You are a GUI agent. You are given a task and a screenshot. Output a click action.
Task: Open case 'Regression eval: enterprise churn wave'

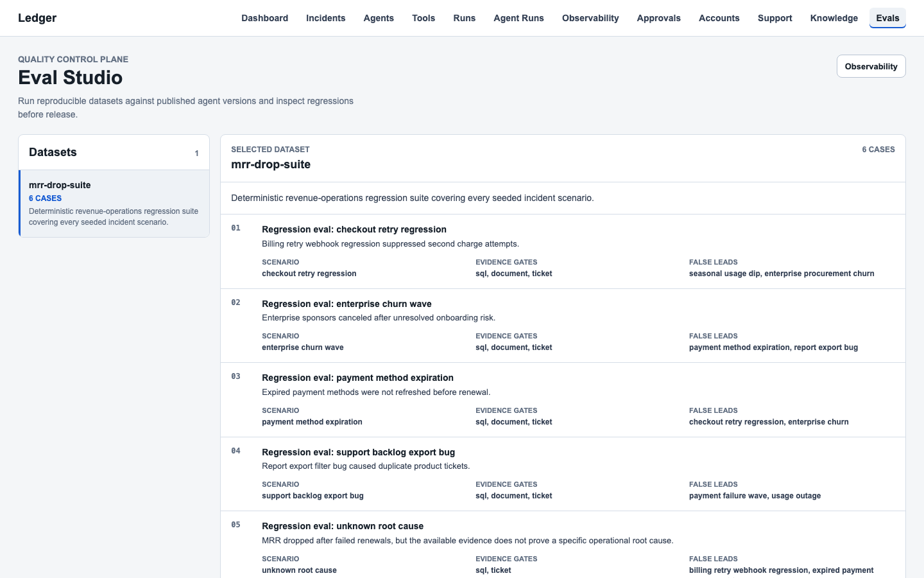point(346,304)
